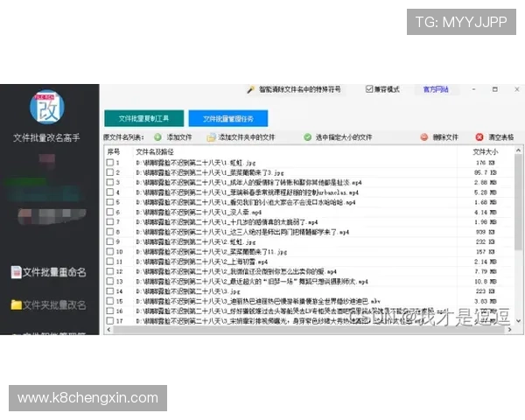Screen dimensions: 525x420
Task: Click the yellow folder icon next to 文件夹批量改名
Action: 16,304
